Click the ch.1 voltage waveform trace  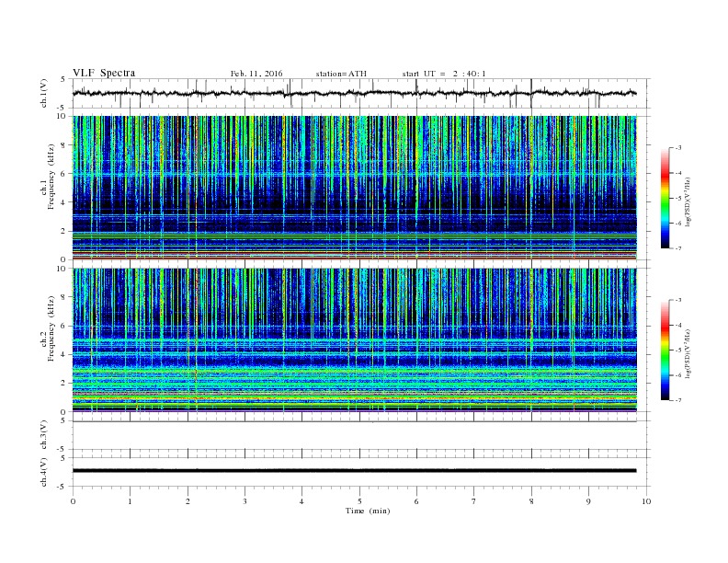tap(354, 93)
